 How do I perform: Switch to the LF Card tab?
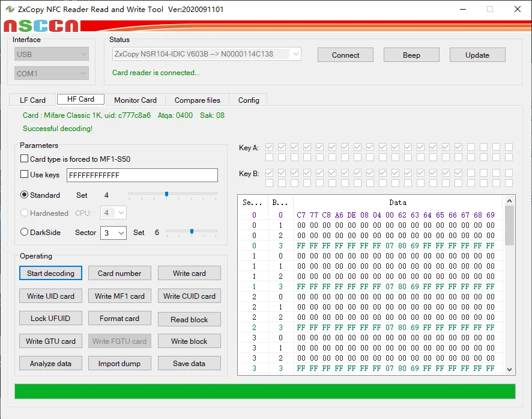(x=32, y=100)
